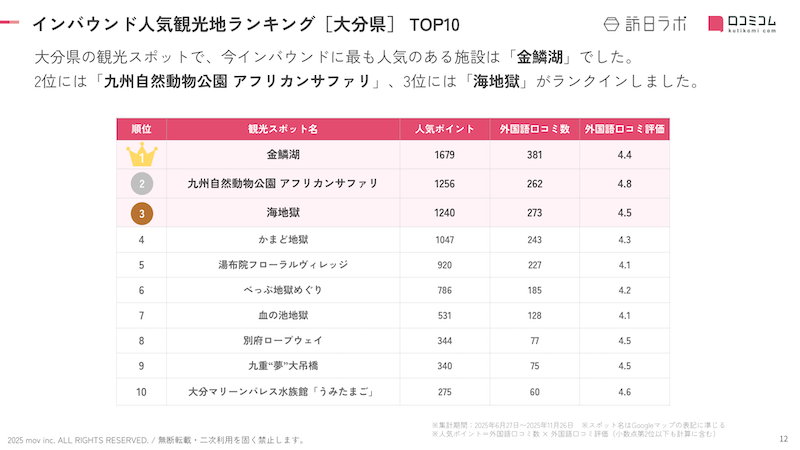Select the 観光スポット名 column header

click(x=283, y=129)
